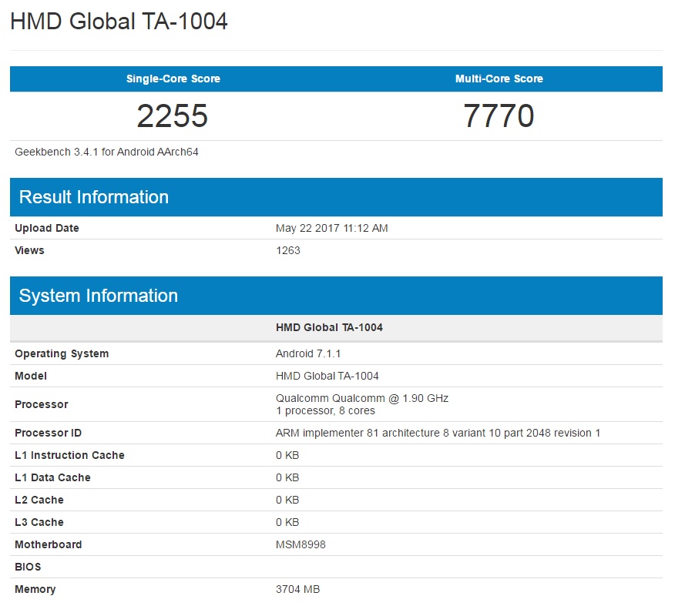
Task: Select the 3704 MB memory value
Action: pos(297,589)
